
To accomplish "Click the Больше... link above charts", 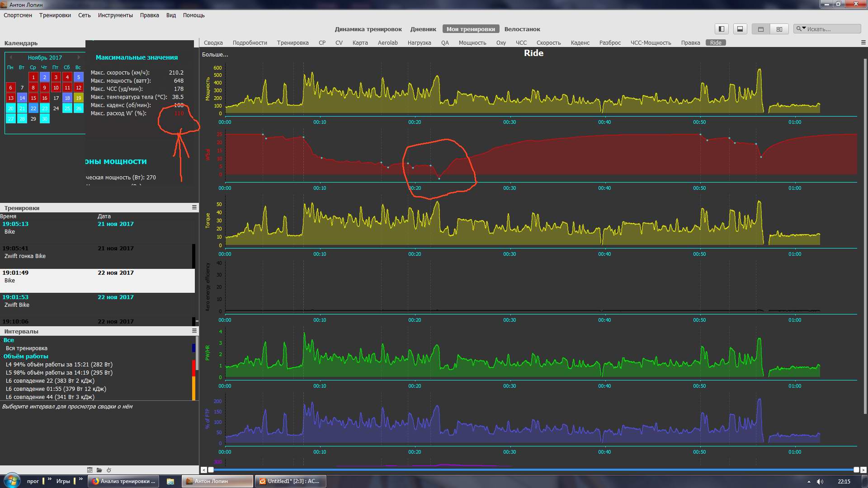I will (215, 54).
